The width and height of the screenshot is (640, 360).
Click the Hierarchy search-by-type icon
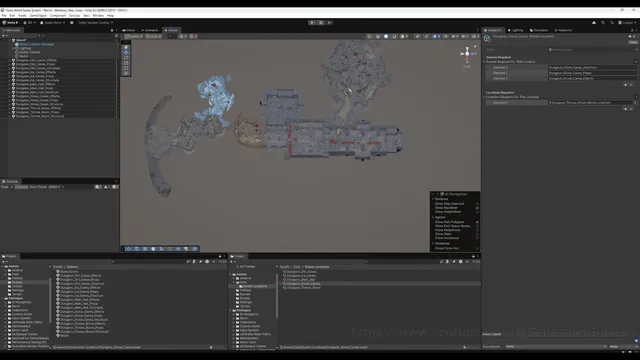click(x=116, y=36)
